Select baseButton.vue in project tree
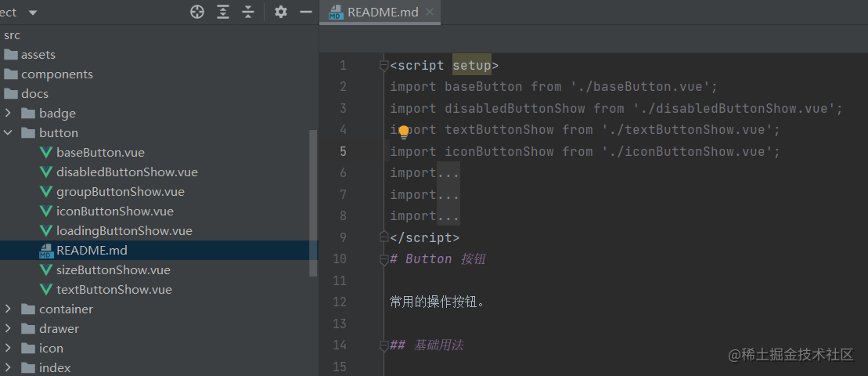868x376 pixels. 100,152
